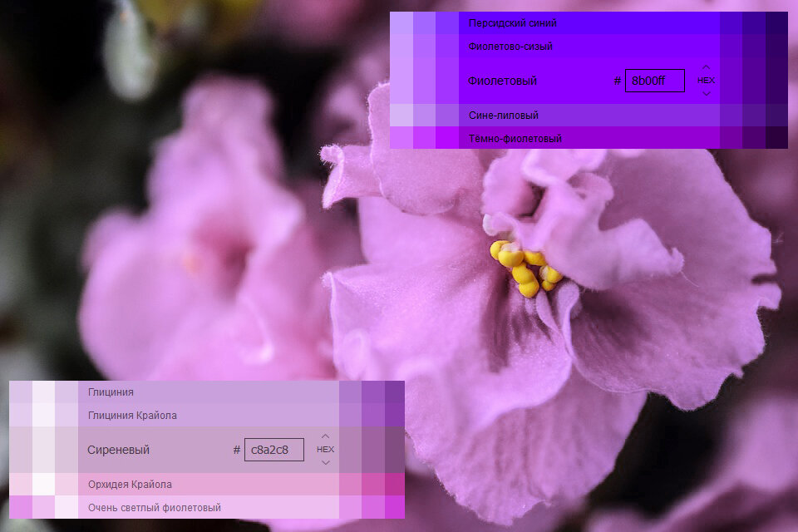
Task: Pick darkest shade swatch in Персидский синий row
Action: click(x=776, y=23)
